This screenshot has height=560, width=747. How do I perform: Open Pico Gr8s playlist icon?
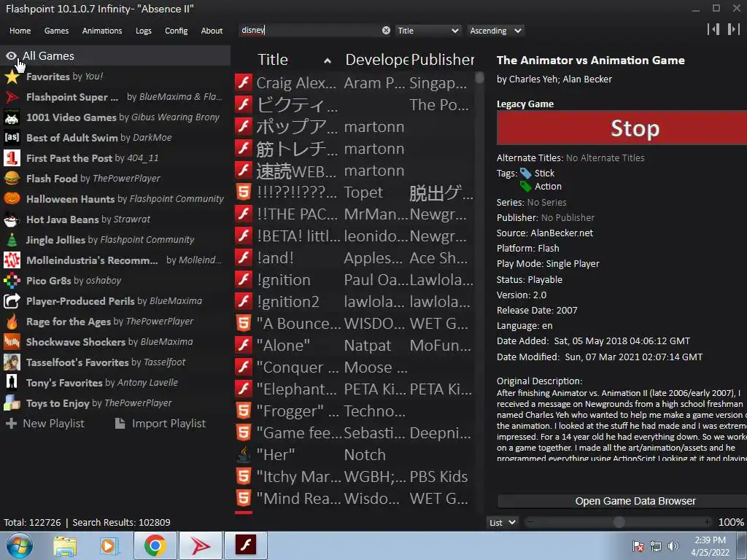(12, 281)
